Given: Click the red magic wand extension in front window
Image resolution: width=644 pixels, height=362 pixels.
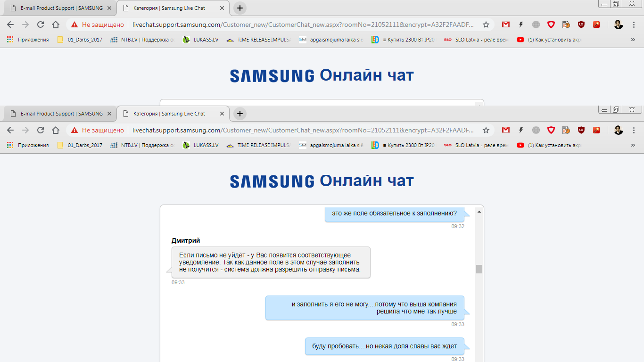Looking at the screenshot, I should point(596,130).
